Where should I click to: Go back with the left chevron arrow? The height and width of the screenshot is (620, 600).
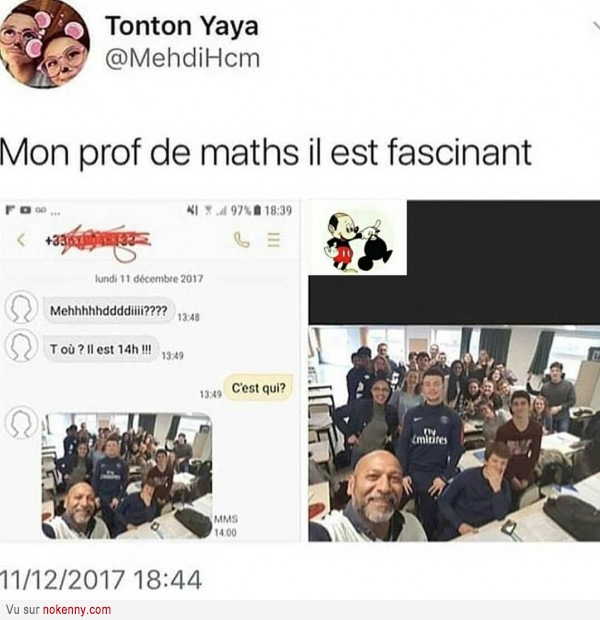21,240
